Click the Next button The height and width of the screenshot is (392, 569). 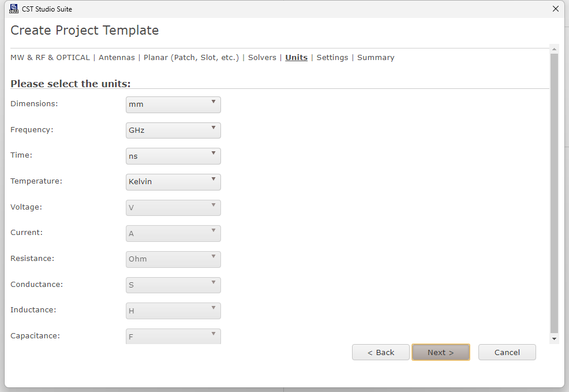(441, 352)
